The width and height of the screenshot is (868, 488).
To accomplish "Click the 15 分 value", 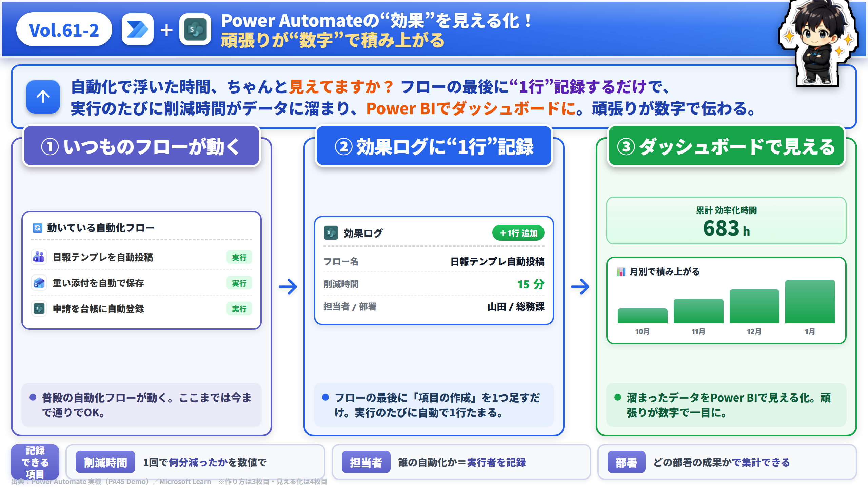I will [x=531, y=284].
